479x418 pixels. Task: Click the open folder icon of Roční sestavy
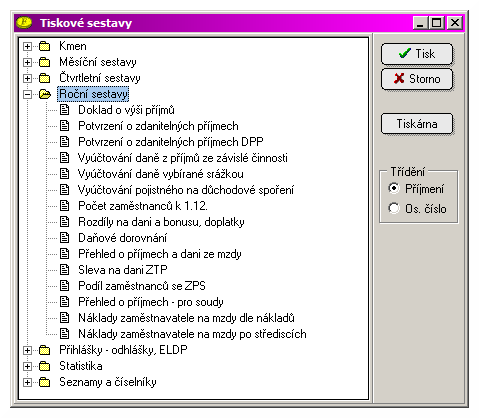point(45,94)
